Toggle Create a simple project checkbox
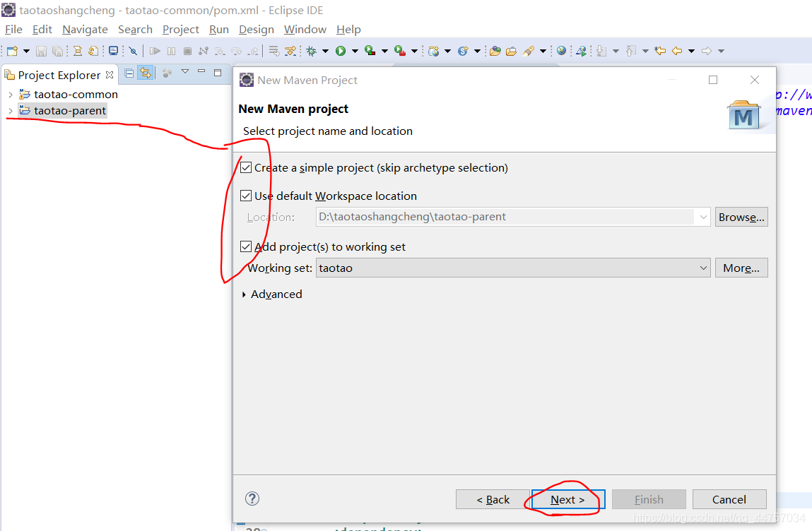The height and width of the screenshot is (531, 812). click(246, 167)
